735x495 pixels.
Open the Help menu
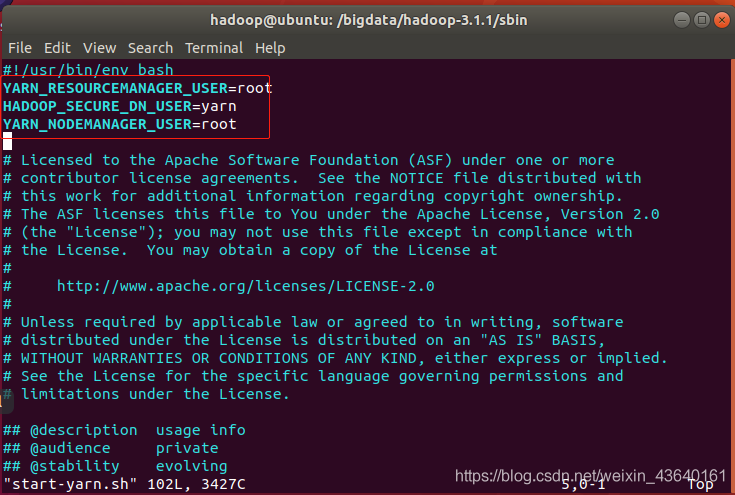pyautogui.click(x=270, y=48)
